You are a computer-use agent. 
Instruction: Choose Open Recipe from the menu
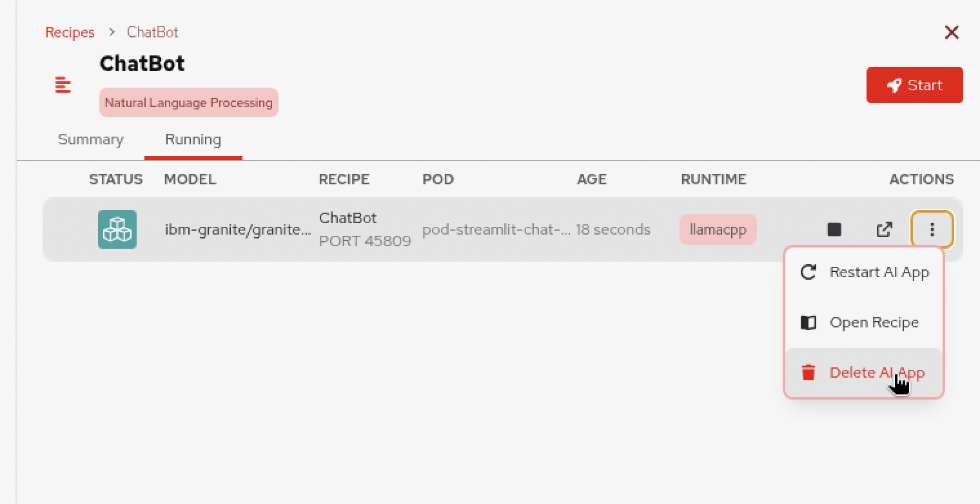coord(874,322)
